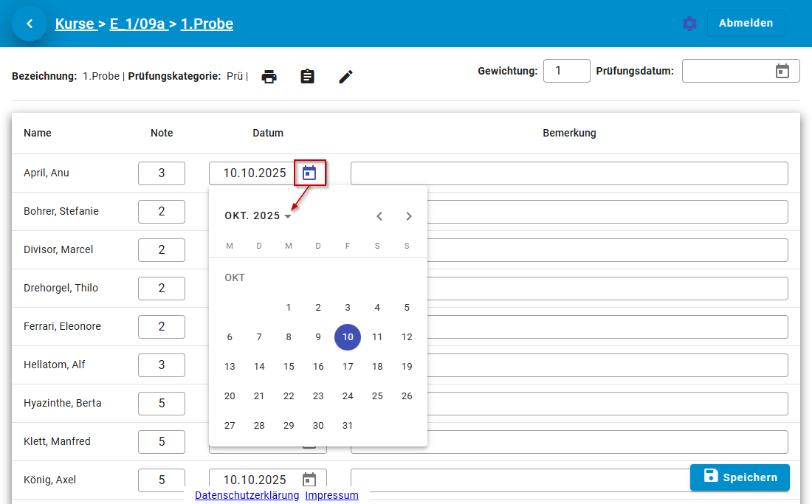Open the settings gear icon

pos(689,24)
